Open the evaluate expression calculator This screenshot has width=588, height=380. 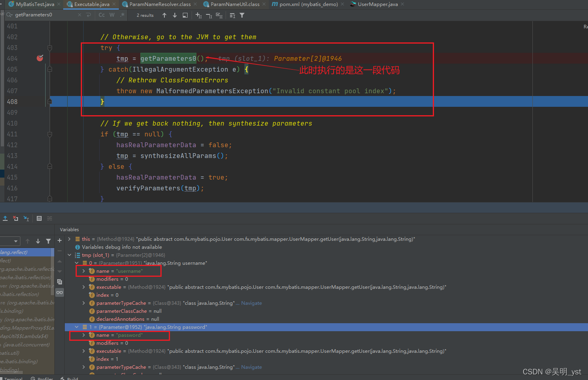tap(39, 218)
